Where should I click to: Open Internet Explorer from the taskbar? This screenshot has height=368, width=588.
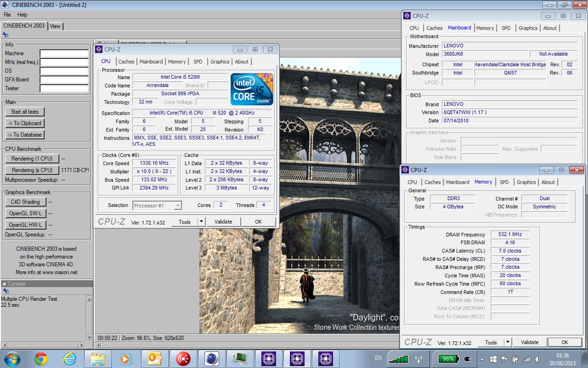coord(69,359)
